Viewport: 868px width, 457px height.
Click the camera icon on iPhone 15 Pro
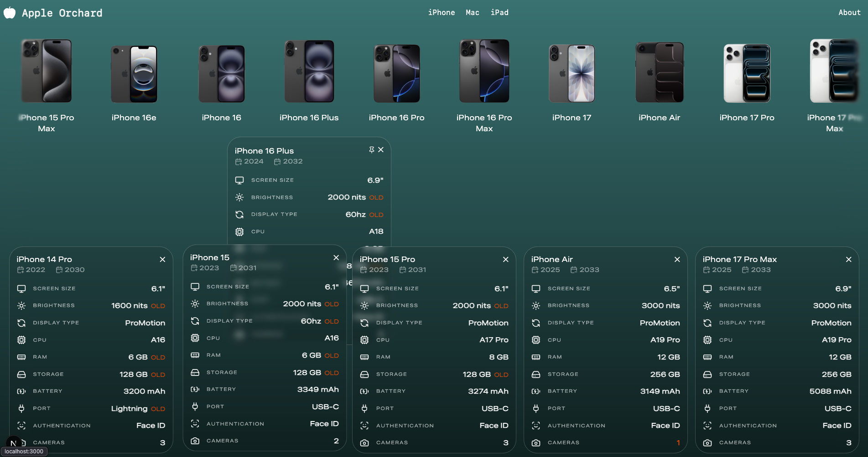(364, 443)
